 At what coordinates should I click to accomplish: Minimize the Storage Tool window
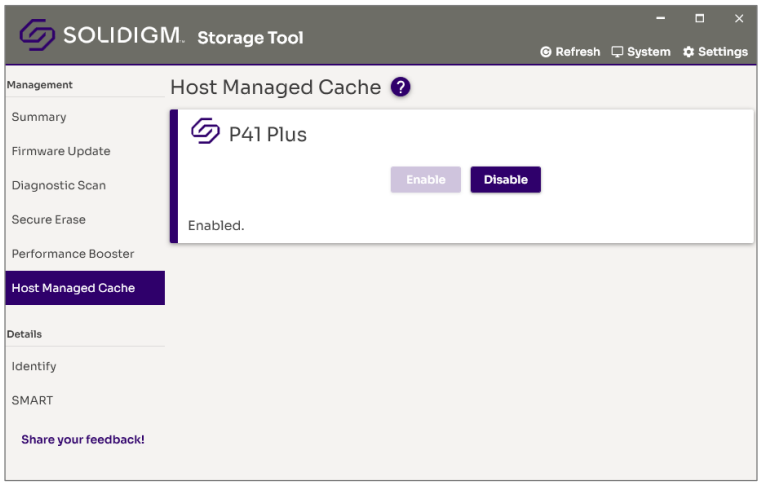tap(660, 18)
